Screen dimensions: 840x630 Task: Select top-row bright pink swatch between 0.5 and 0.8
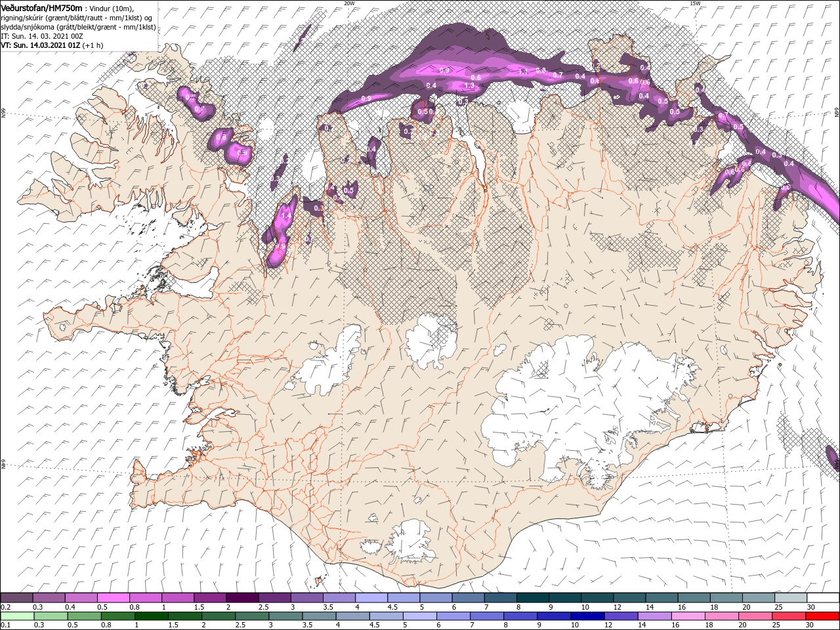coord(113,598)
